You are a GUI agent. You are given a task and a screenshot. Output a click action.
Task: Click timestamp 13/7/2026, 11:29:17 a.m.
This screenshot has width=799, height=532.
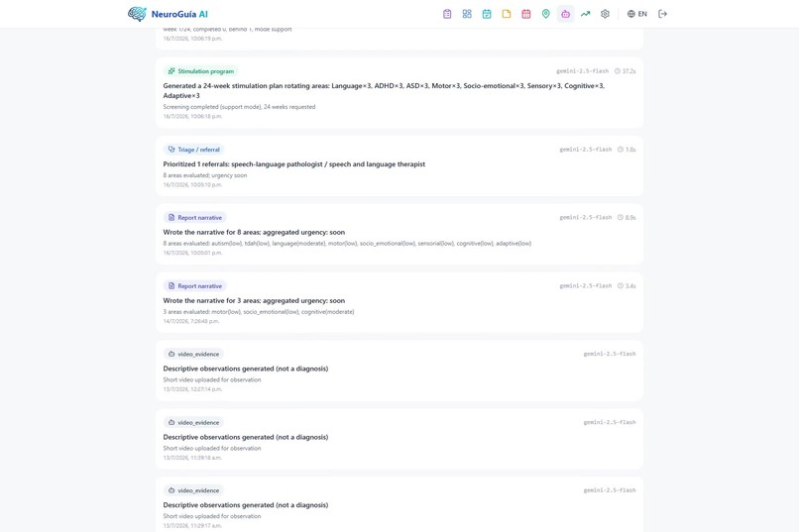[192, 526]
